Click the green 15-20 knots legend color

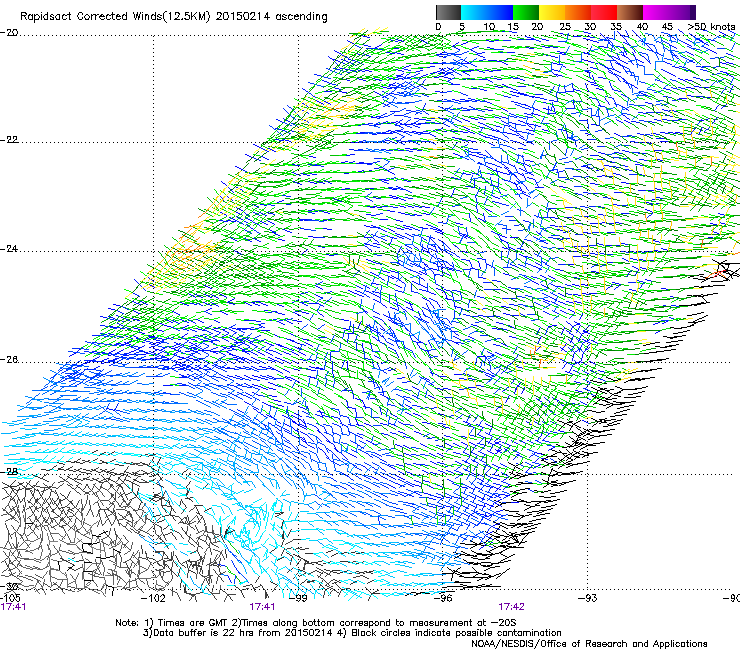tap(526, 12)
